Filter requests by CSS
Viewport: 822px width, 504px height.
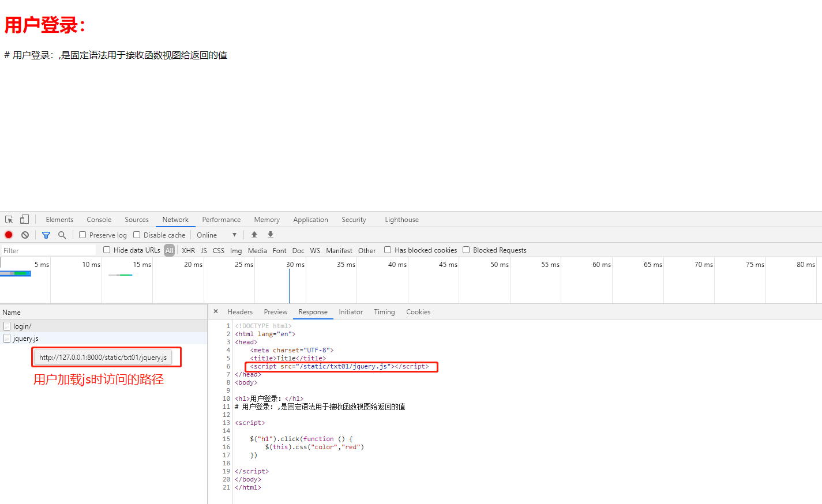pos(219,250)
